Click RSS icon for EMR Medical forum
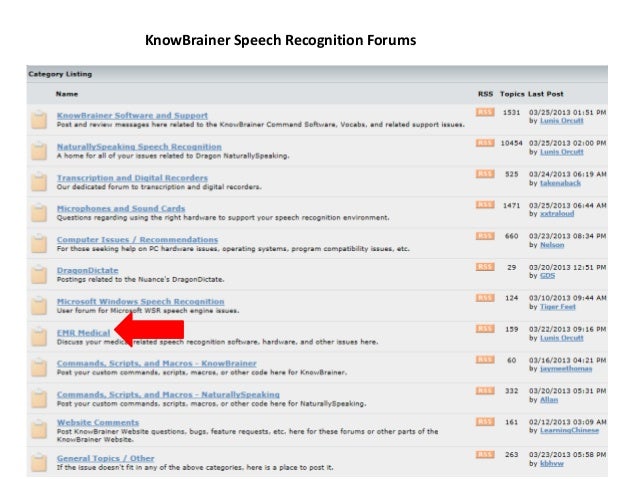638x479 pixels. (485, 329)
